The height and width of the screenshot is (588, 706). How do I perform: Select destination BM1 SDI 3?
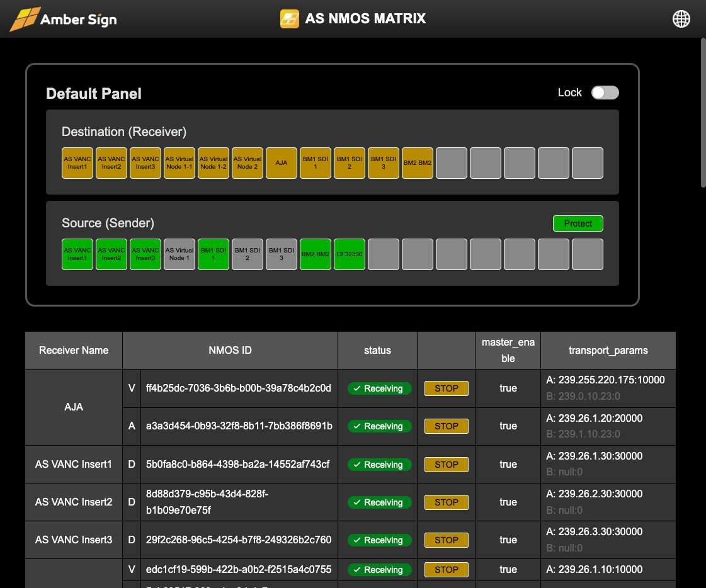[x=384, y=163]
